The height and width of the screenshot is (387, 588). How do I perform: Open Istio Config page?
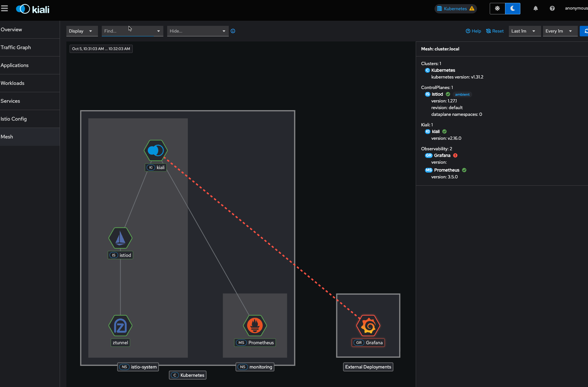30,119
